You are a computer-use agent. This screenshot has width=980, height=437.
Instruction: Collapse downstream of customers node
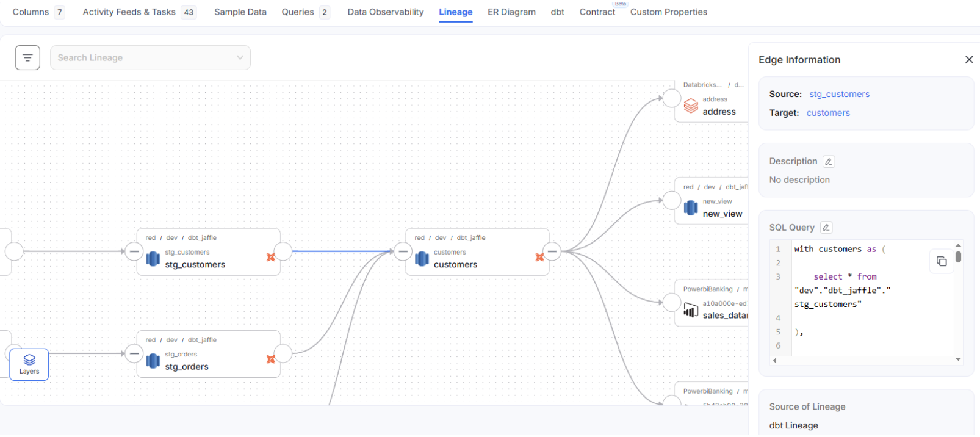(x=552, y=251)
